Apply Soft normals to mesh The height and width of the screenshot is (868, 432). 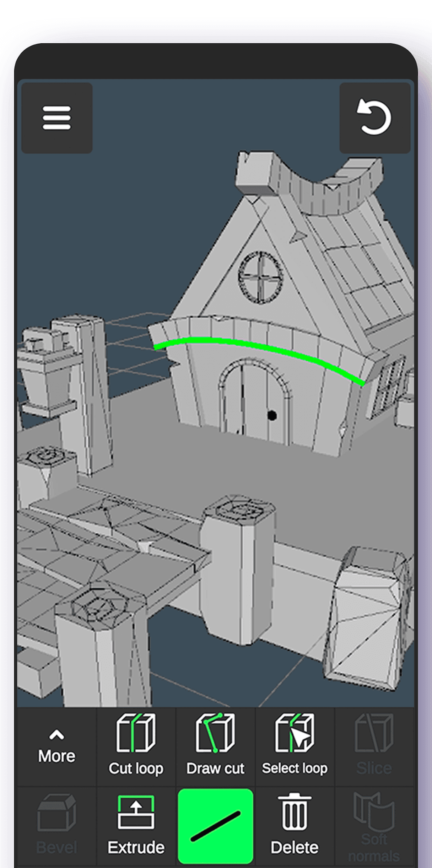pos(374,826)
